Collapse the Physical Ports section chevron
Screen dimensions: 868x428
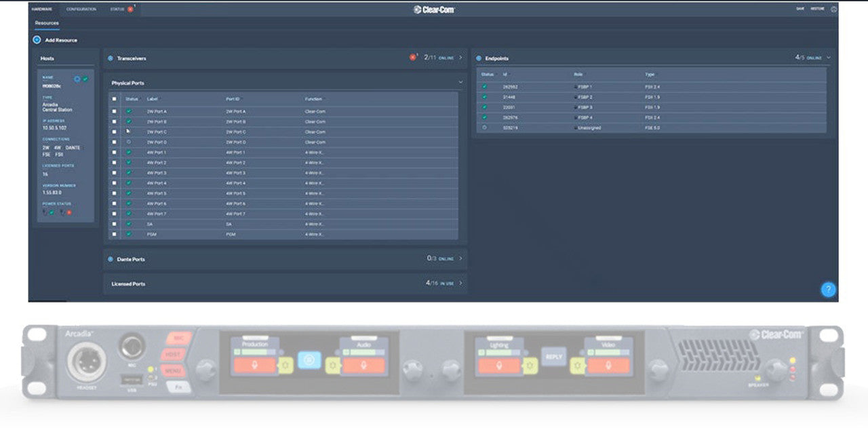pyautogui.click(x=460, y=82)
